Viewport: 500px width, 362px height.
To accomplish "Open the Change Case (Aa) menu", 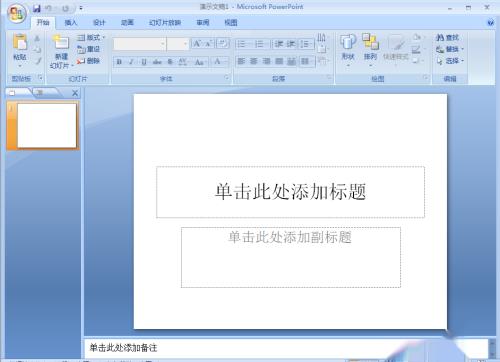I will (x=200, y=62).
